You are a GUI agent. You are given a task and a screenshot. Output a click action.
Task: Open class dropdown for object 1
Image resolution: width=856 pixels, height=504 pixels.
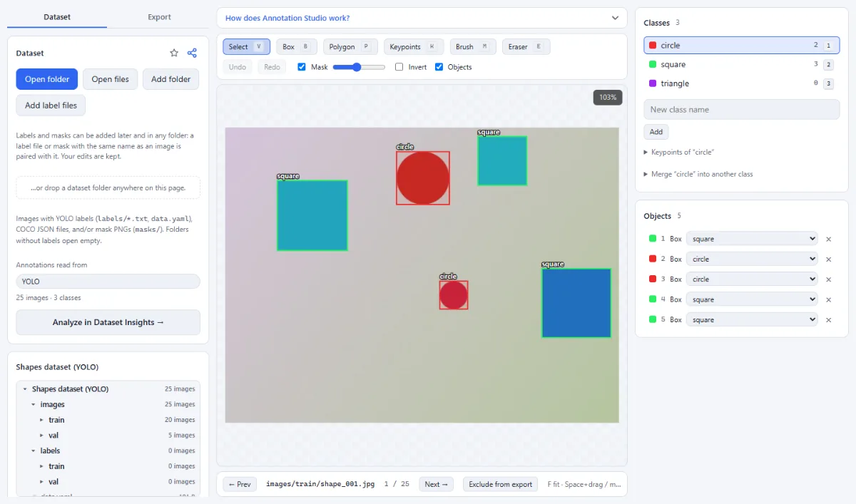click(x=752, y=239)
